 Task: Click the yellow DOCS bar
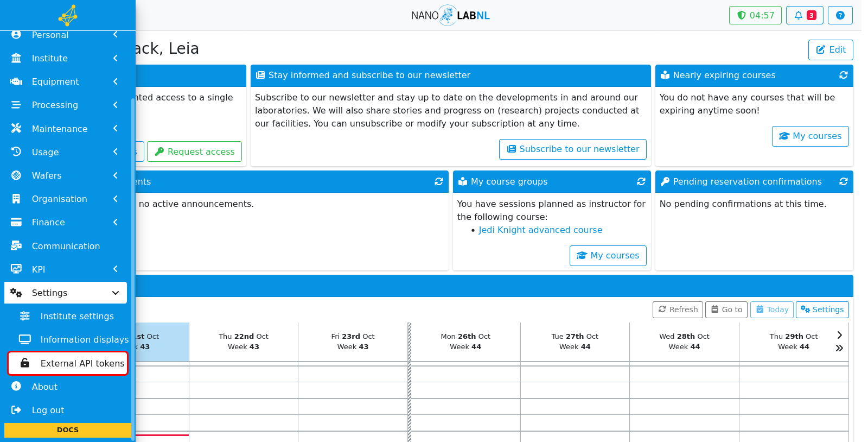(68, 430)
